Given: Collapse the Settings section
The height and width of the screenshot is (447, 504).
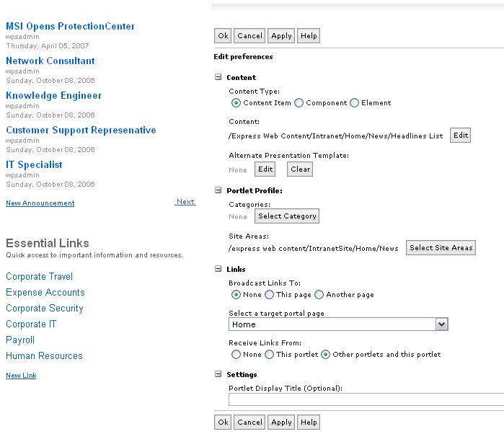Looking at the screenshot, I should click(x=218, y=374).
